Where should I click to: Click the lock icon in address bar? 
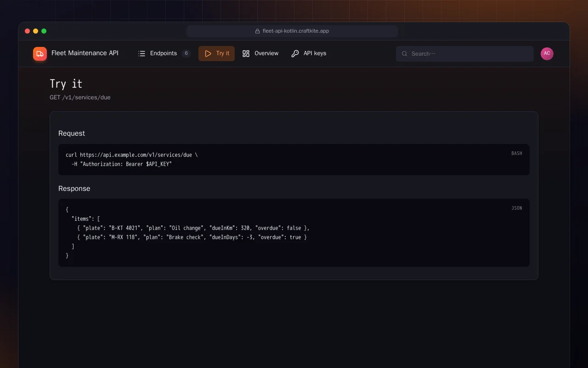[x=258, y=31]
